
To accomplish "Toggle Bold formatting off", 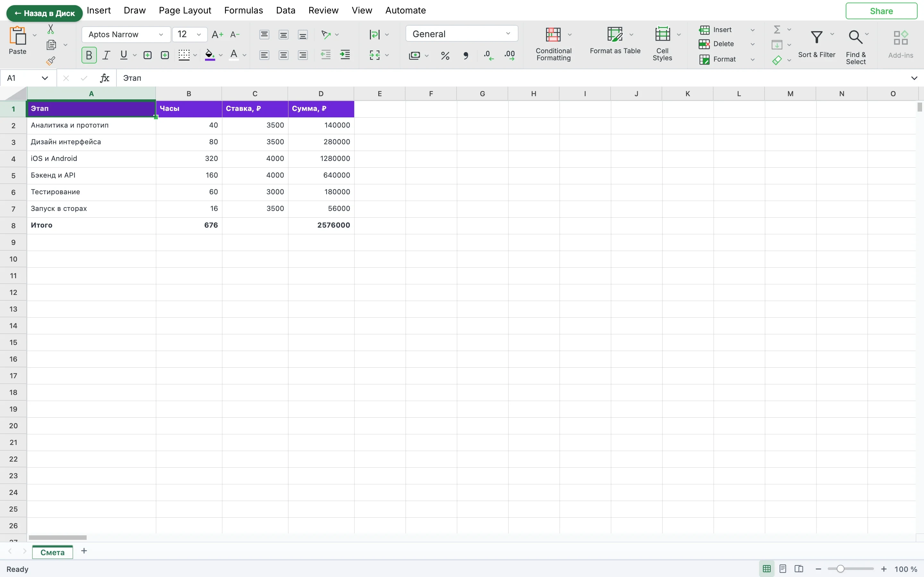I will 89,55.
